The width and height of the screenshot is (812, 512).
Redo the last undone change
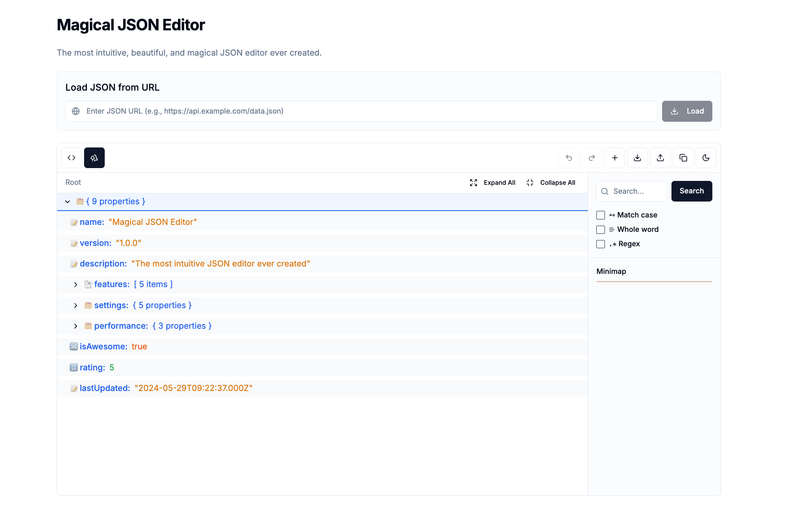[592, 158]
